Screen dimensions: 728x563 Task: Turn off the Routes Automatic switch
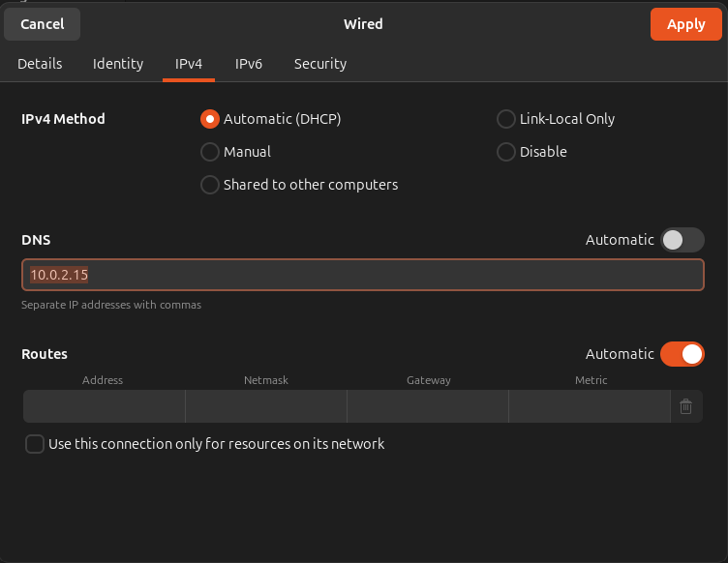point(682,354)
